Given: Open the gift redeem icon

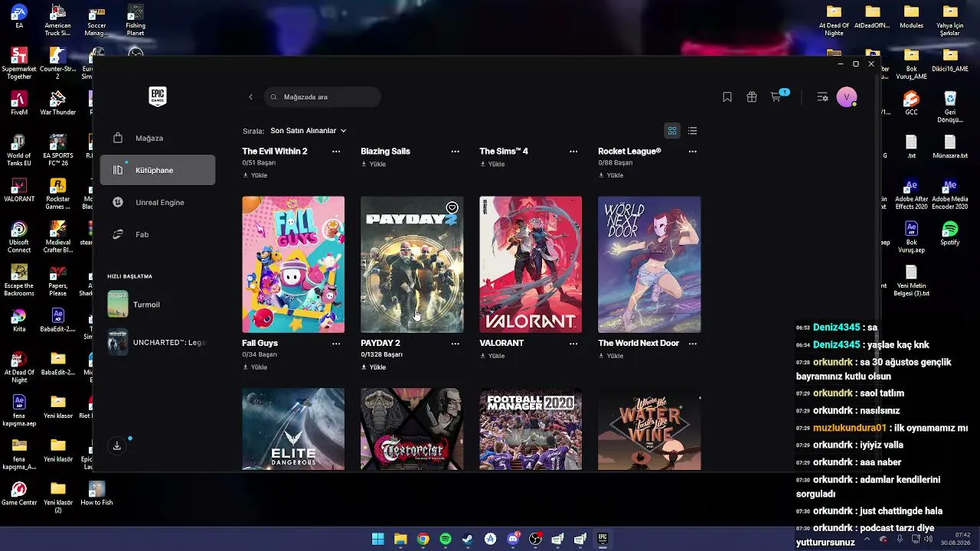Looking at the screenshot, I should (x=752, y=97).
